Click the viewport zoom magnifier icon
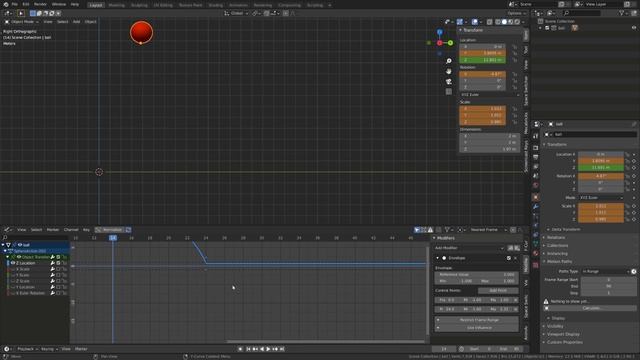Viewport: 640px width, 360px height. [x=449, y=61]
